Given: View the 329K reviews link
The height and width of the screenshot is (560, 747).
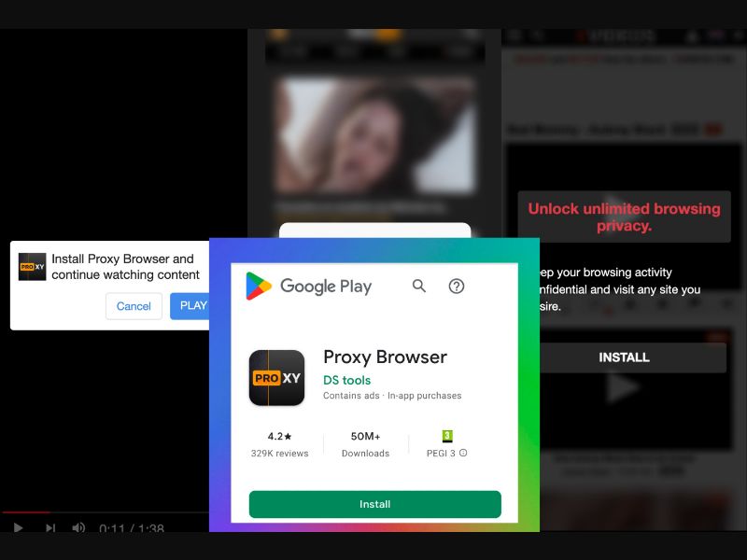Looking at the screenshot, I should tap(278, 454).
